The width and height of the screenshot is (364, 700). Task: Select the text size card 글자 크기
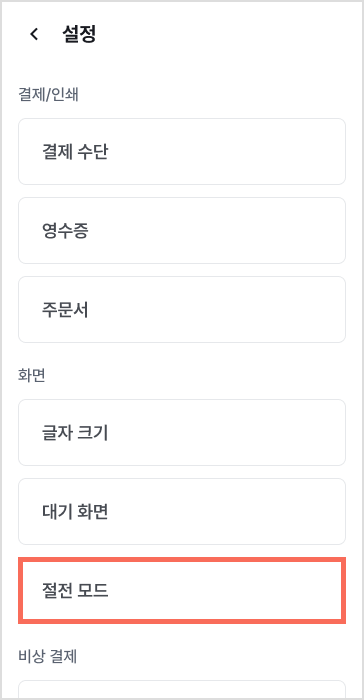[182, 432]
